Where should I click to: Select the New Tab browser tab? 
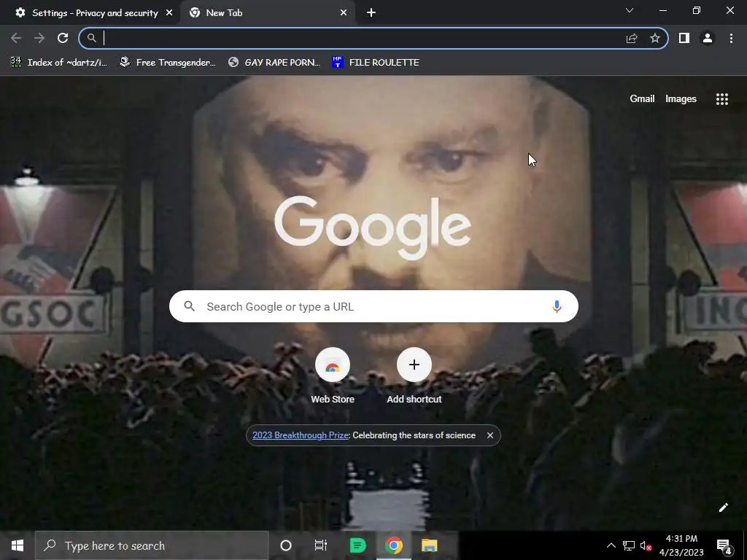coord(267,13)
